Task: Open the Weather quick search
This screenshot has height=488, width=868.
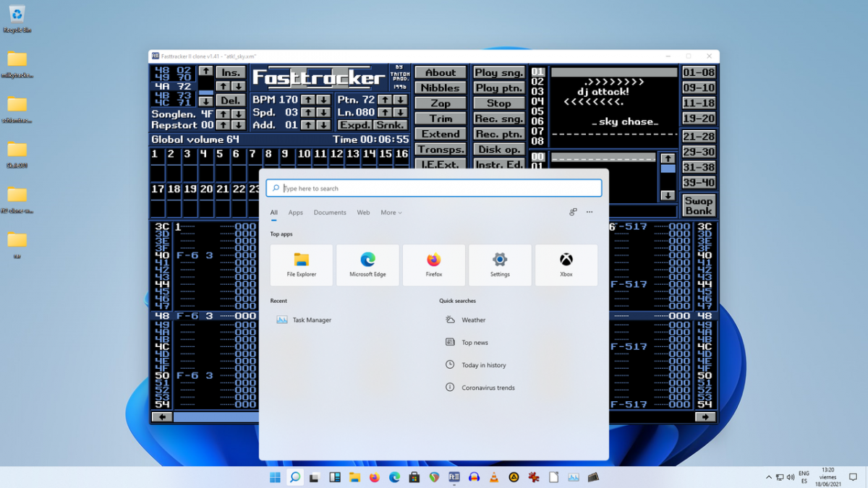Action: tap(473, 320)
